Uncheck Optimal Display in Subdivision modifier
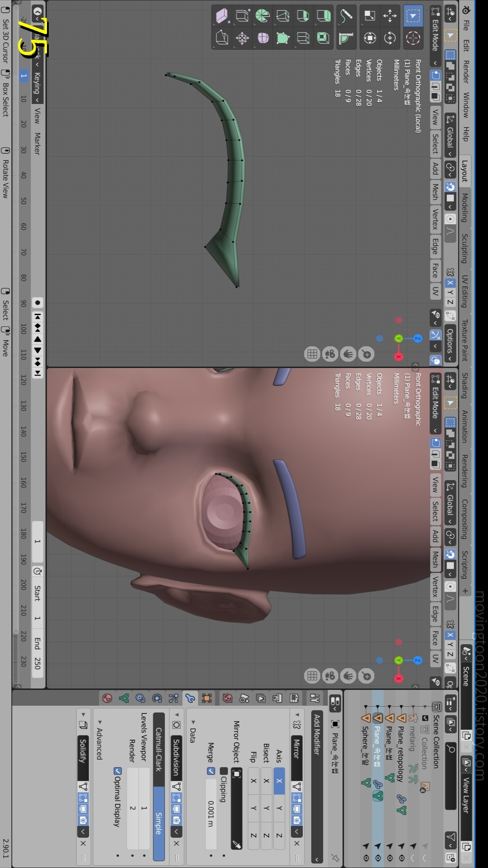The height and width of the screenshot is (868, 488). click(117, 771)
